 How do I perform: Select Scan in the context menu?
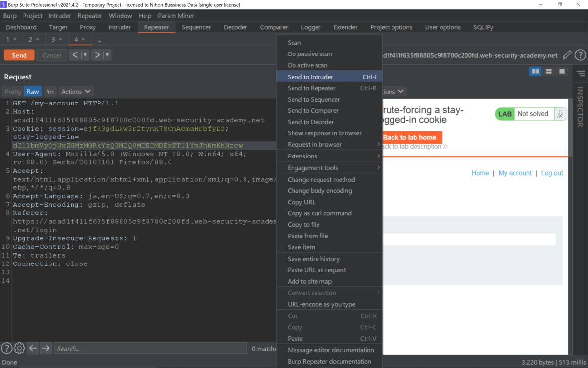tap(329, 43)
